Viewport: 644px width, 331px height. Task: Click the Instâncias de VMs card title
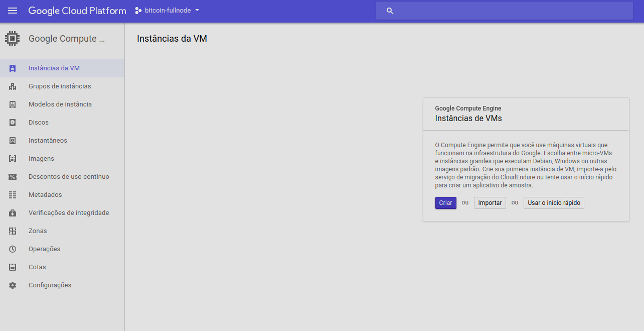[x=468, y=119]
